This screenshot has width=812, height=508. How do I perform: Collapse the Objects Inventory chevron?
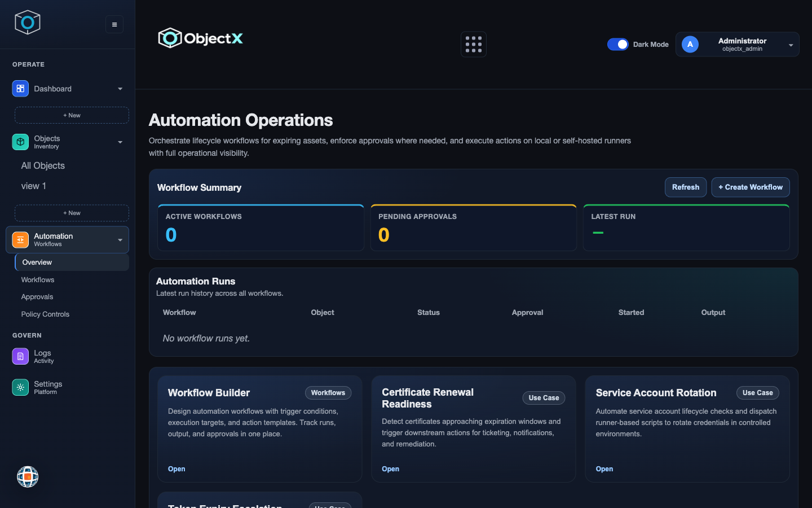(x=120, y=142)
